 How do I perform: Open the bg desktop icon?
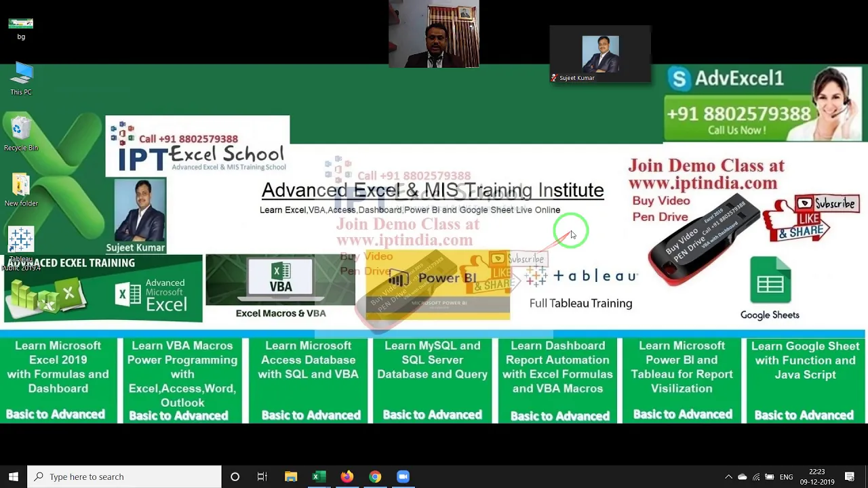21,28
